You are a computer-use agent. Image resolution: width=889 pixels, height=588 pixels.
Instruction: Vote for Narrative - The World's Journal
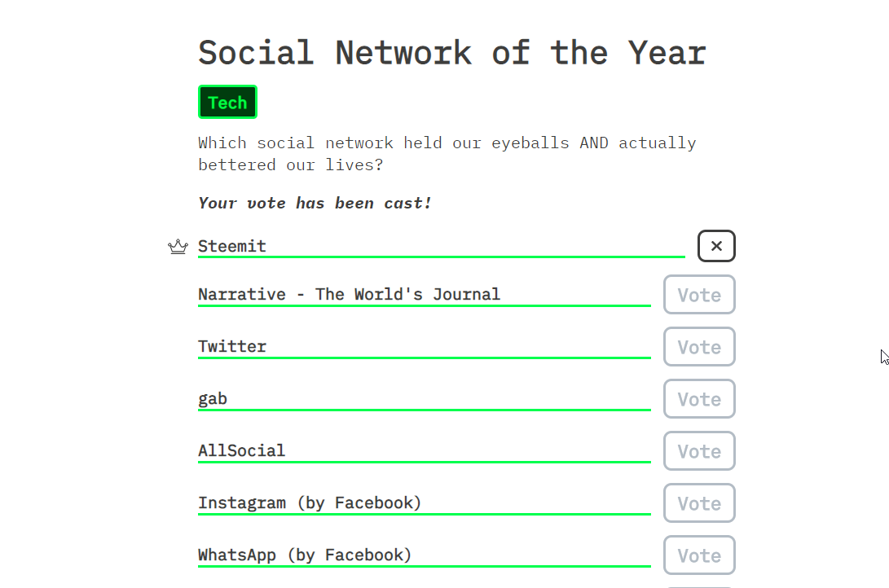699,295
